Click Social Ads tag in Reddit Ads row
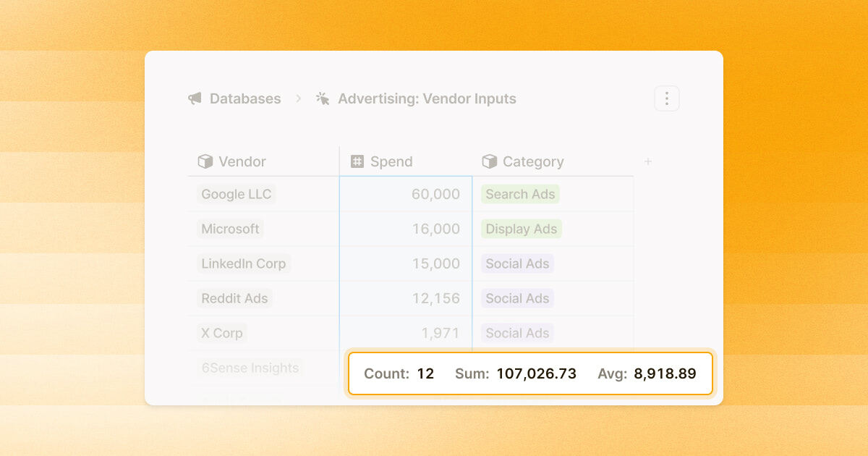 click(518, 298)
